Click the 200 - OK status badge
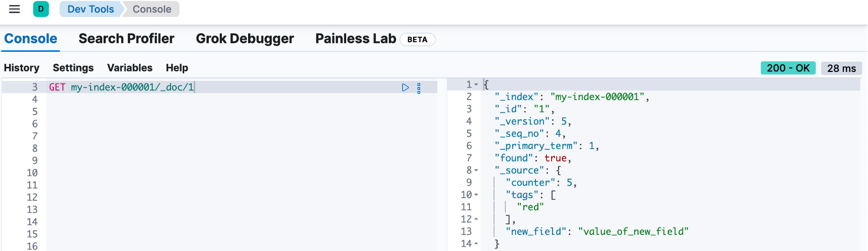This screenshot has height=251, width=868. click(x=787, y=68)
